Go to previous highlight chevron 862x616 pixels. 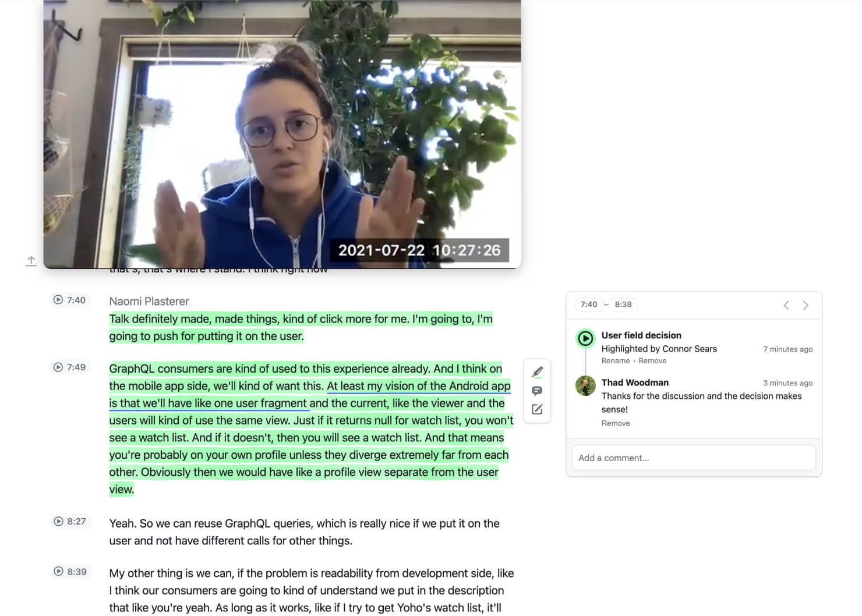[x=786, y=305]
